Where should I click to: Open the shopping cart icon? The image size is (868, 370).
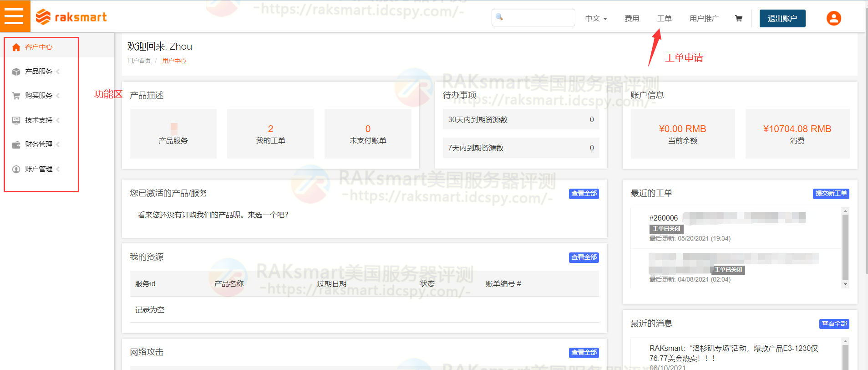[738, 18]
